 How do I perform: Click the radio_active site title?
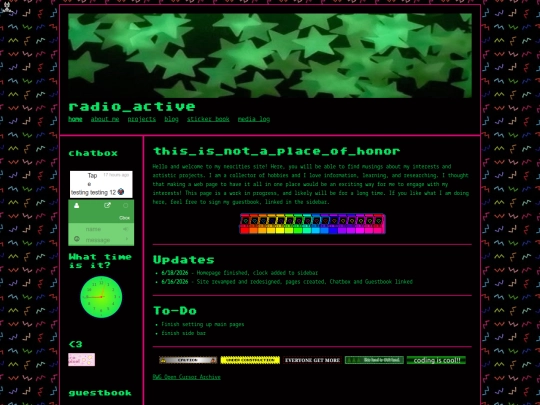click(x=132, y=106)
